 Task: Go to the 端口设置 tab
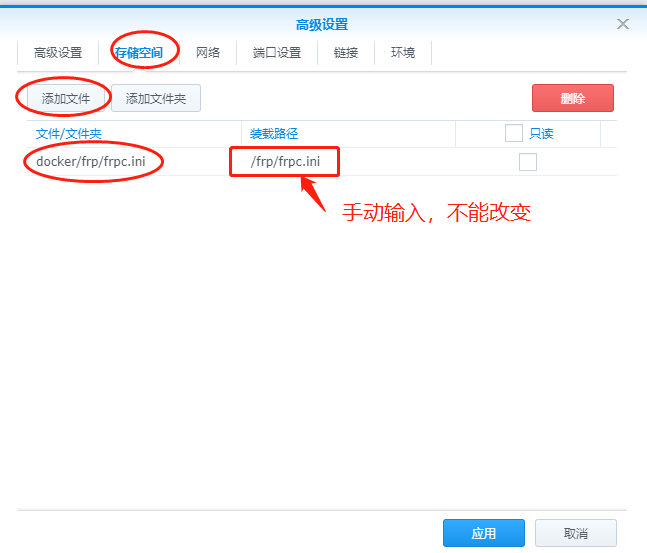click(x=277, y=53)
